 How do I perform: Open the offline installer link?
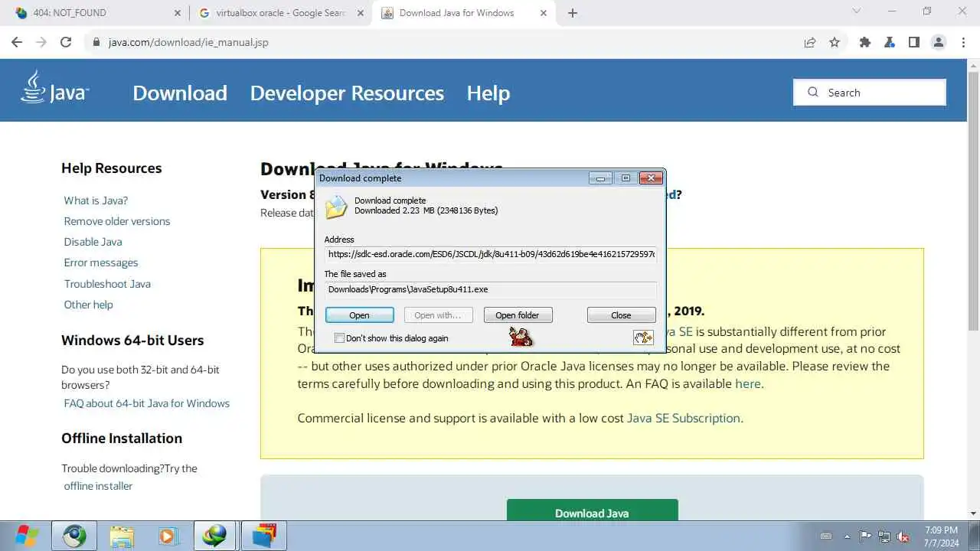pyautogui.click(x=98, y=486)
